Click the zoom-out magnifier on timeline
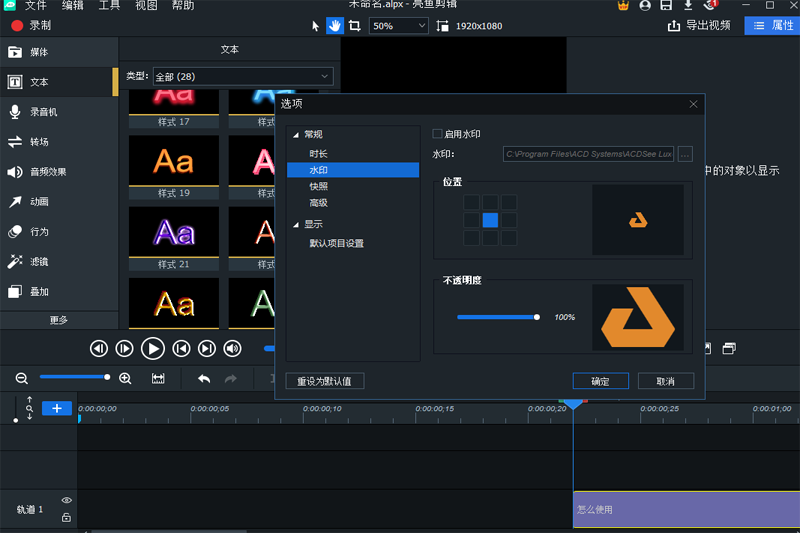 [x=21, y=378]
